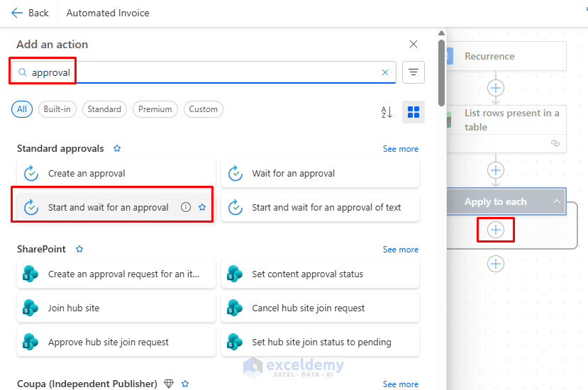Close the Add an action panel
Viewport: 588px width, 390px height.
(414, 44)
